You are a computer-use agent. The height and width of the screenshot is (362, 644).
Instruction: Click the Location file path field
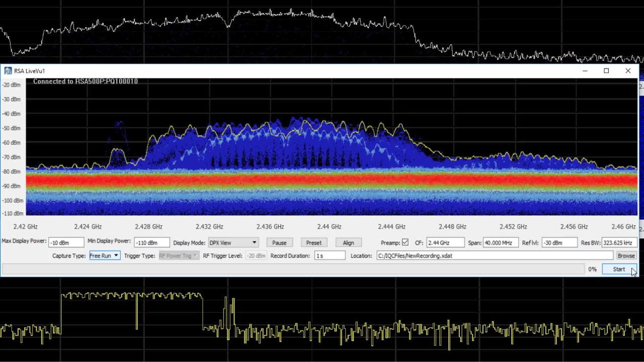494,256
